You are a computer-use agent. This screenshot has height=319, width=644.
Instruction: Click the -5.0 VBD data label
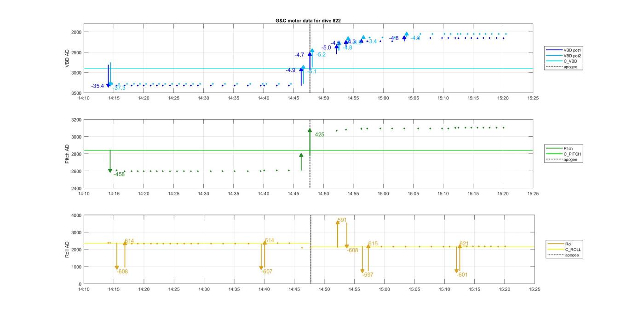tap(326, 47)
